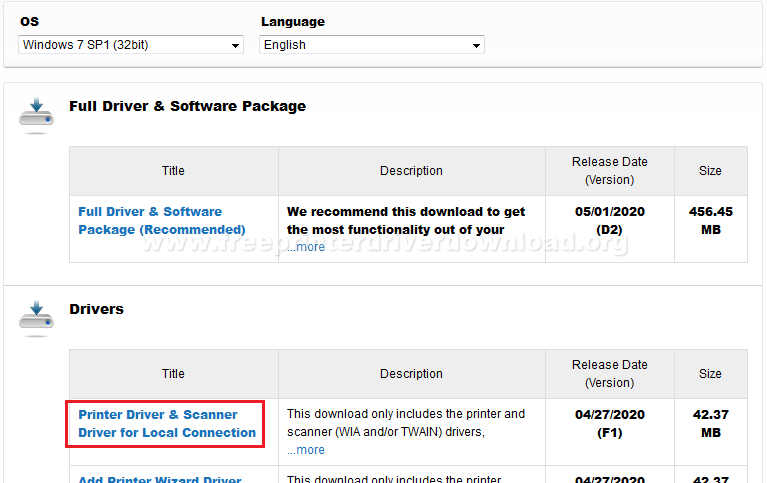767x483 pixels.
Task: Click download icon beside Full Driver & Software Package heading
Action: 36,115
